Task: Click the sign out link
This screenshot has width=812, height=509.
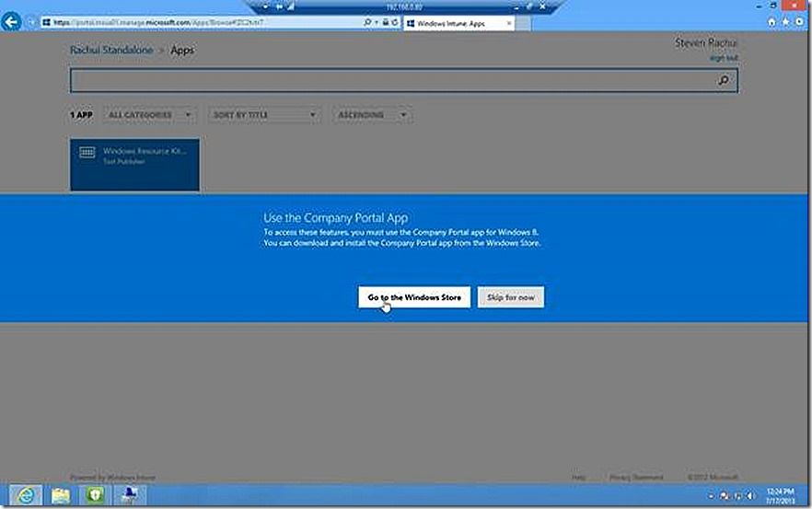Action: pos(724,58)
